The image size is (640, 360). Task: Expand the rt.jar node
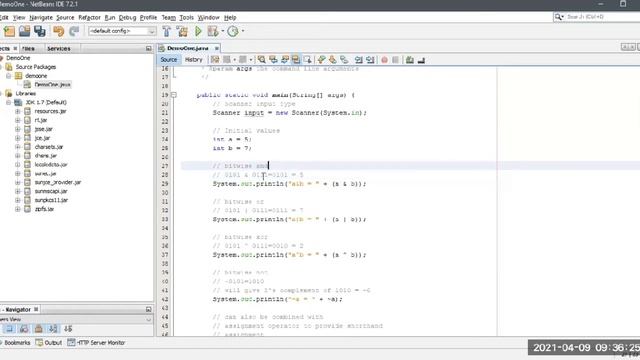pyautogui.click(x=18, y=120)
